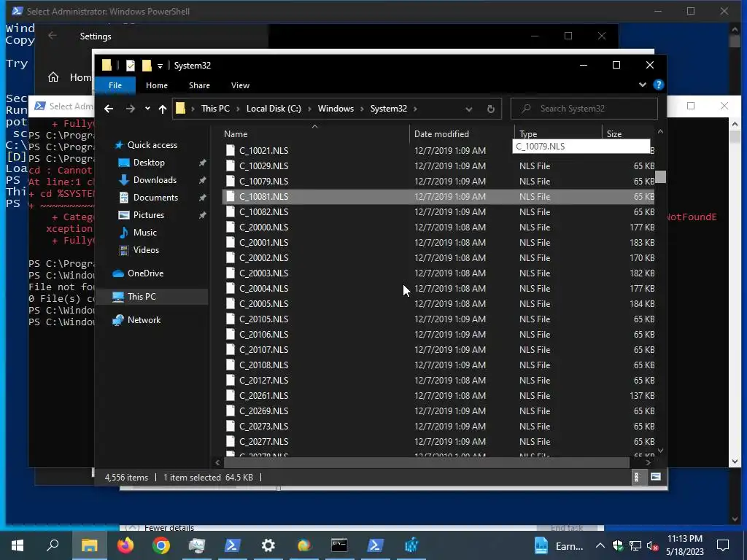Viewport: 747px width, 560px height.
Task: Click the taskbar clock showing 11:13 PM
Action: tap(684, 545)
